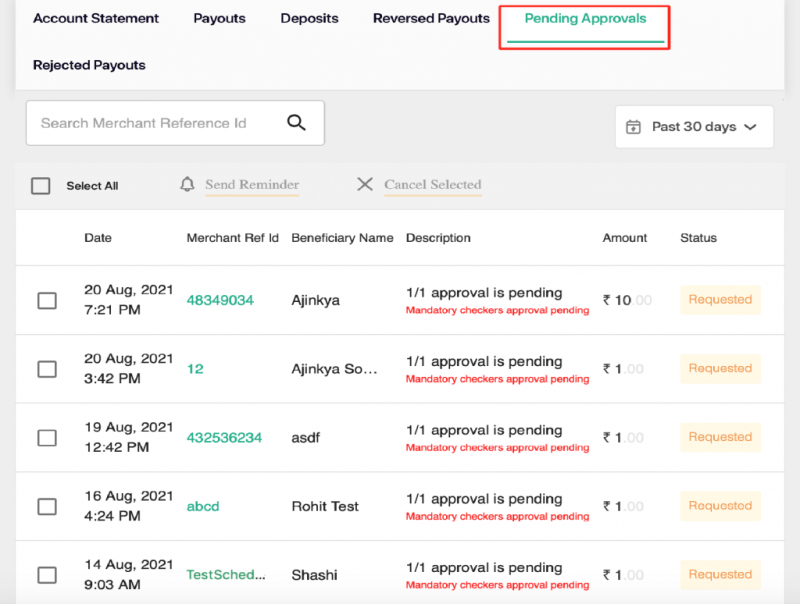The image size is (800, 604).
Task: Click the ₹ 10.00 amount cell
Action: pyautogui.click(x=628, y=300)
